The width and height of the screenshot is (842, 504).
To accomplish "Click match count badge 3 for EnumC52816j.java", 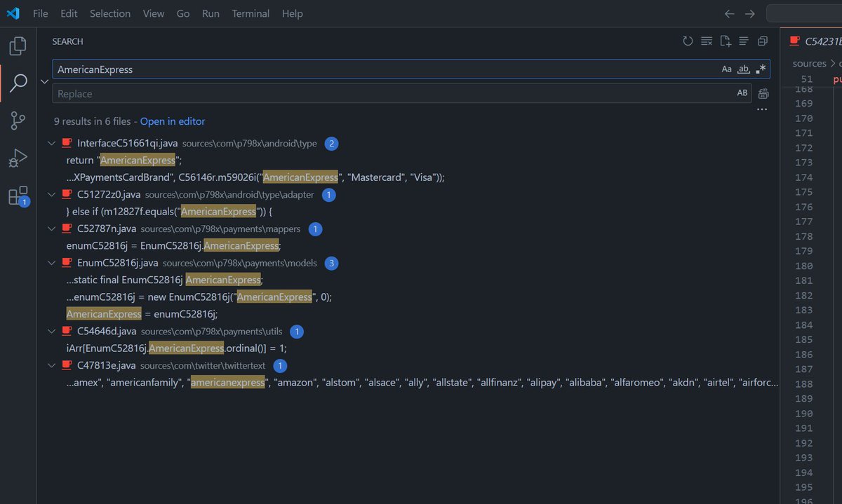I will (331, 263).
